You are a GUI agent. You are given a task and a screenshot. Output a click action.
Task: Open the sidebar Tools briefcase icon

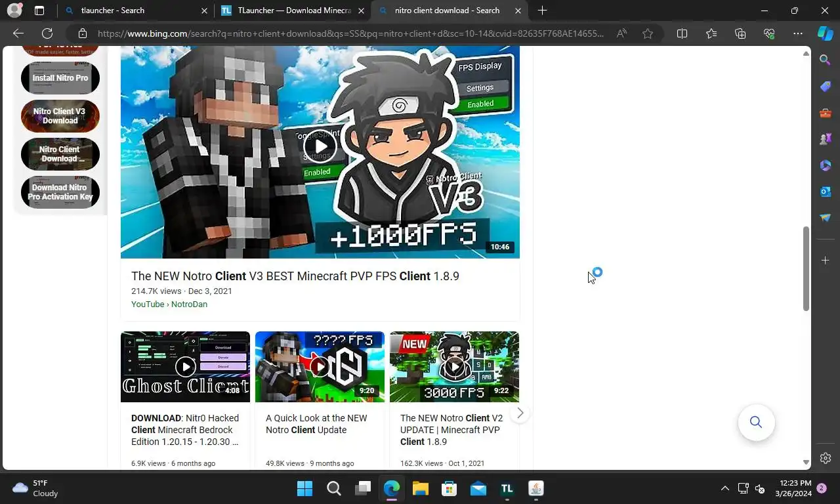(x=826, y=113)
